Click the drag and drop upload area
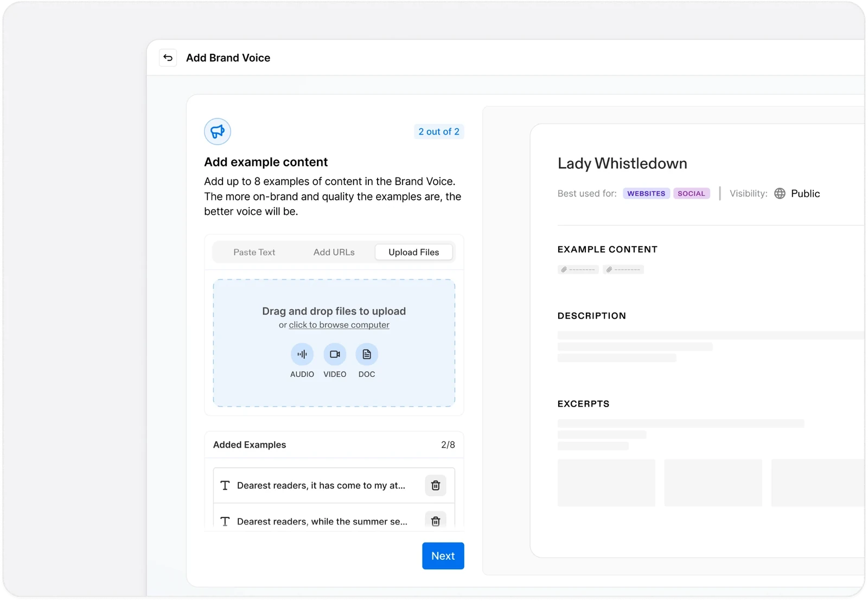Image resolution: width=868 pixels, height=601 pixels. pos(334,343)
